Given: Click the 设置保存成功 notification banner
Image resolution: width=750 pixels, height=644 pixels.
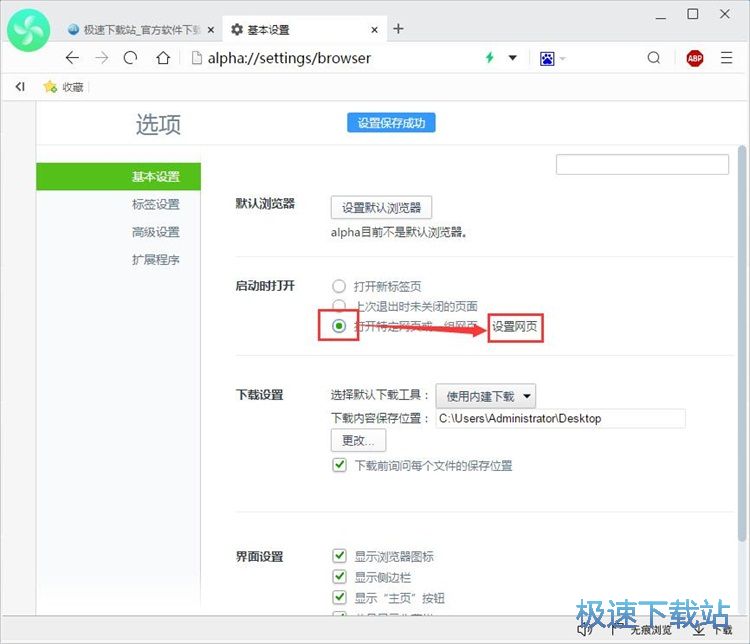Looking at the screenshot, I should 391,123.
